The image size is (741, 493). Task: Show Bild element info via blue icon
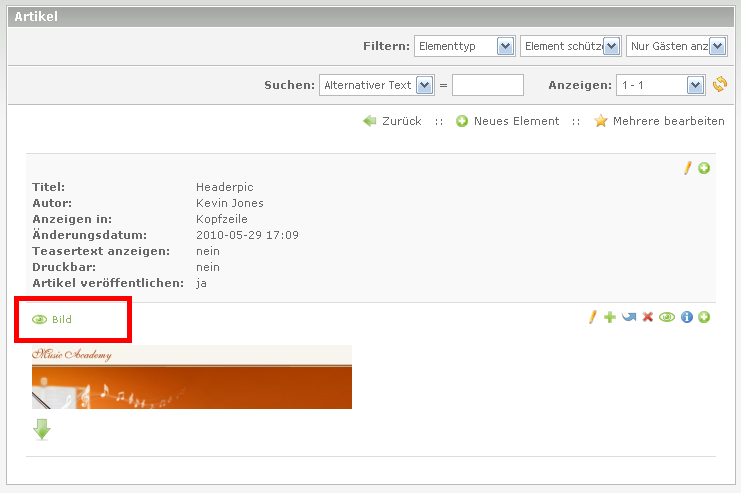[687, 317]
